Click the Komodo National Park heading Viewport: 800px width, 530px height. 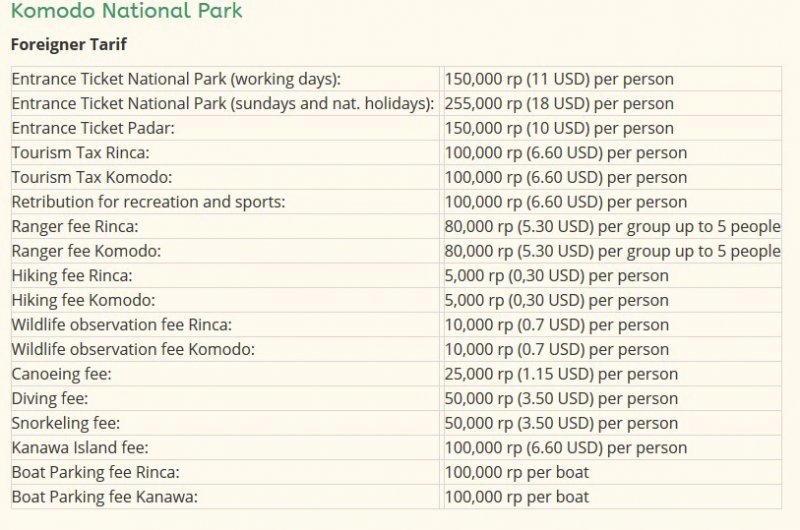[x=127, y=10]
